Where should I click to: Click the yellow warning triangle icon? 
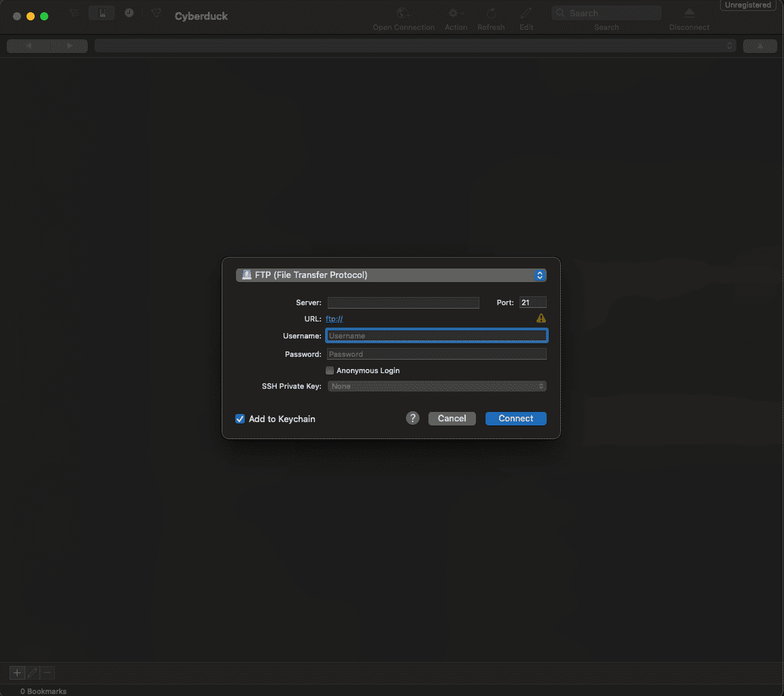[x=541, y=318]
